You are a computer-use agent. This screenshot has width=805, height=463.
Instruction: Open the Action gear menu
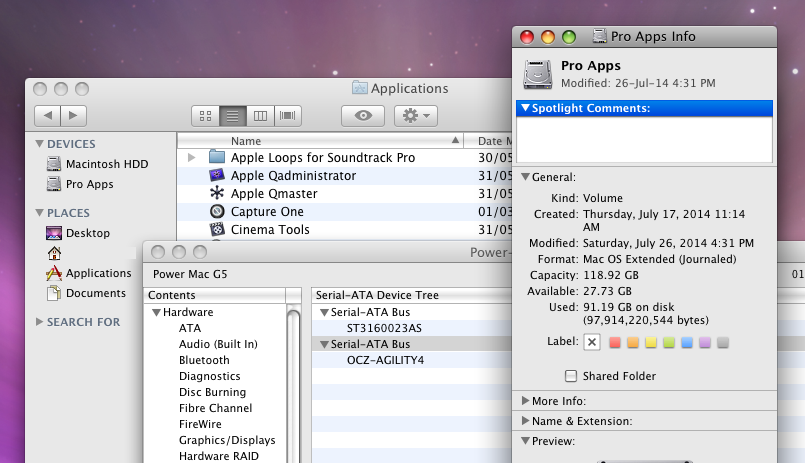pyautogui.click(x=416, y=116)
